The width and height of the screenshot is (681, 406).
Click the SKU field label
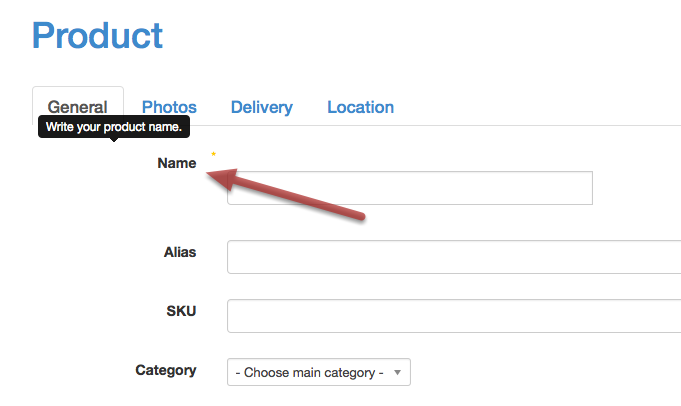pos(181,311)
